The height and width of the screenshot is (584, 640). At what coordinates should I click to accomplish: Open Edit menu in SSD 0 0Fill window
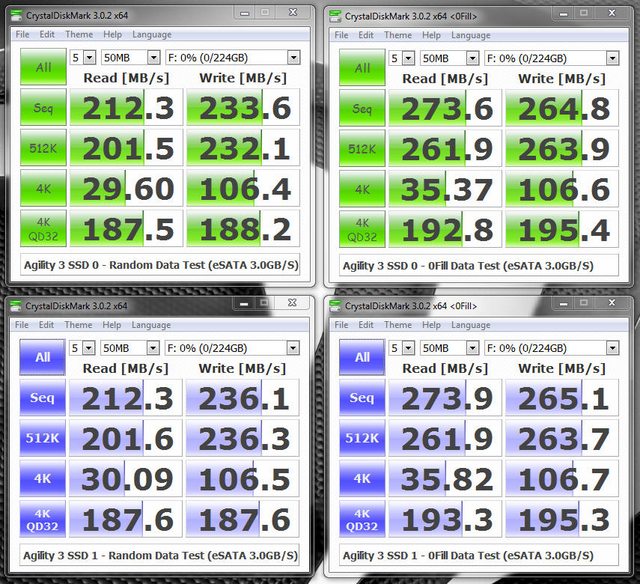[x=366, y=35]
